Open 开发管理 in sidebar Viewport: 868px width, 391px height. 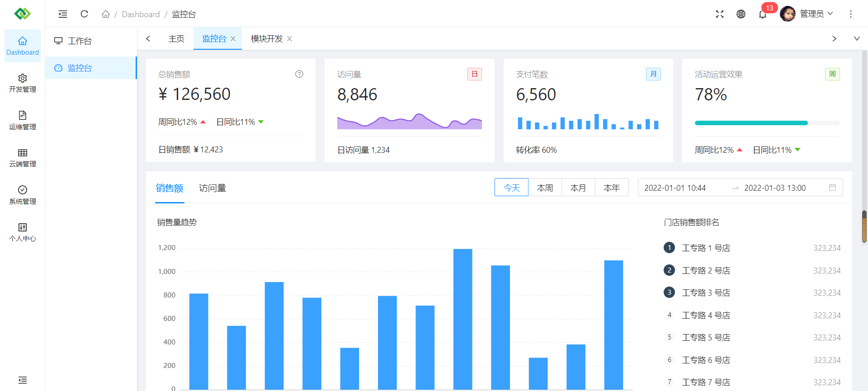click(23, 83)
